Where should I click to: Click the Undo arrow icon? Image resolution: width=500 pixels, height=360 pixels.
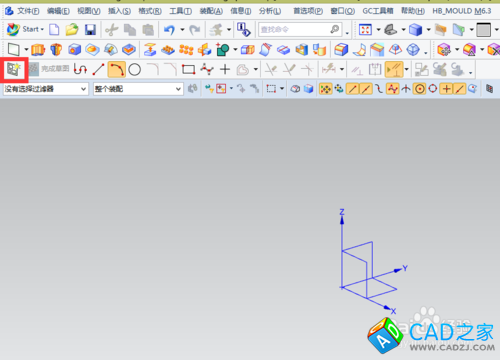[x=169, y=30]
